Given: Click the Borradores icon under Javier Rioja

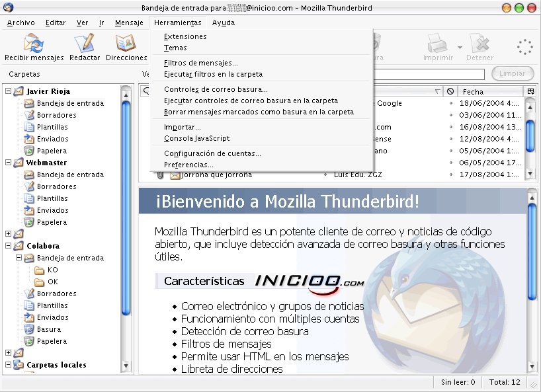Looking at the screenshot, I should point(29,115).
